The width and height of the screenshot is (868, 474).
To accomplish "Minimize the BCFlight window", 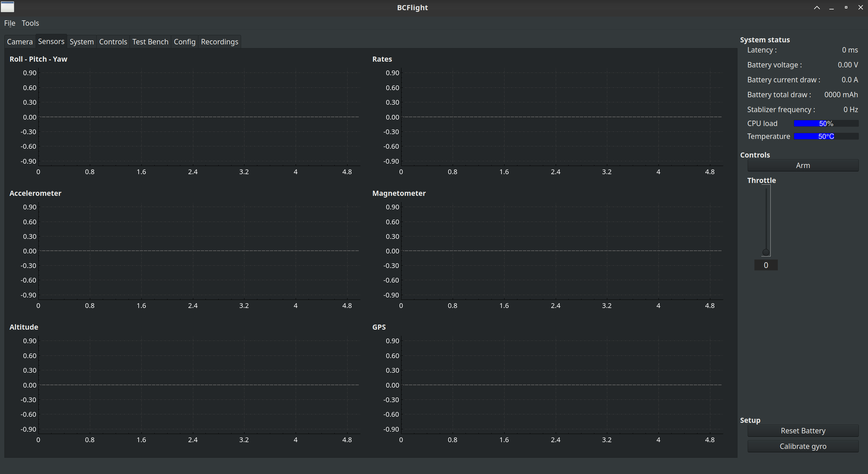I will (831, 7).
